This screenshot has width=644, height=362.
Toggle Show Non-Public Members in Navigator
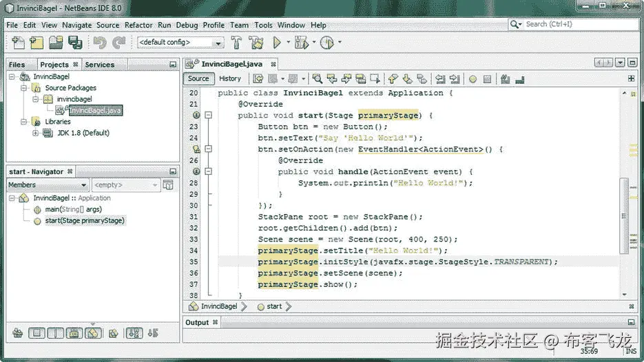click(x=74, y=333)
